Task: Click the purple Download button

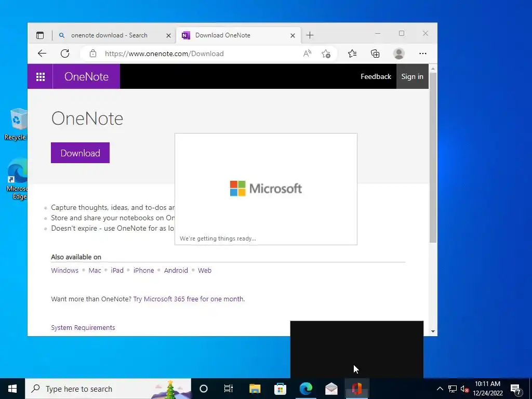Action: (x=80, y=153)
